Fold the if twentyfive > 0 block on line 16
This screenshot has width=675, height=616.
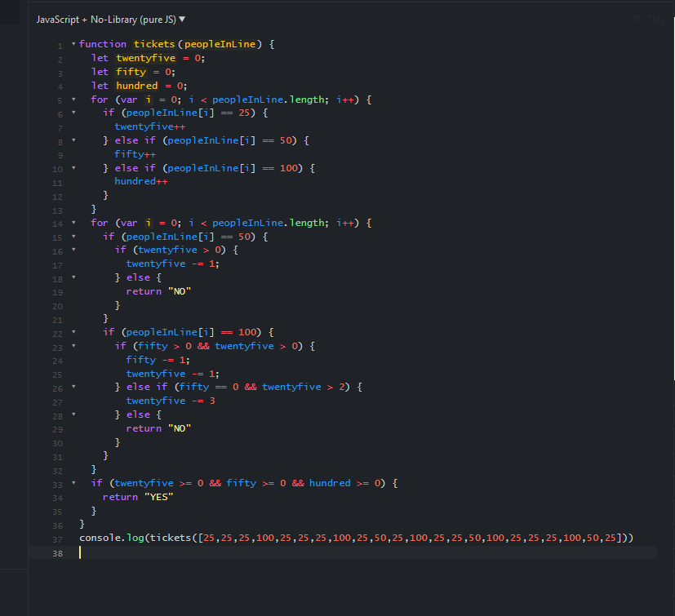(x=73, y=250)
